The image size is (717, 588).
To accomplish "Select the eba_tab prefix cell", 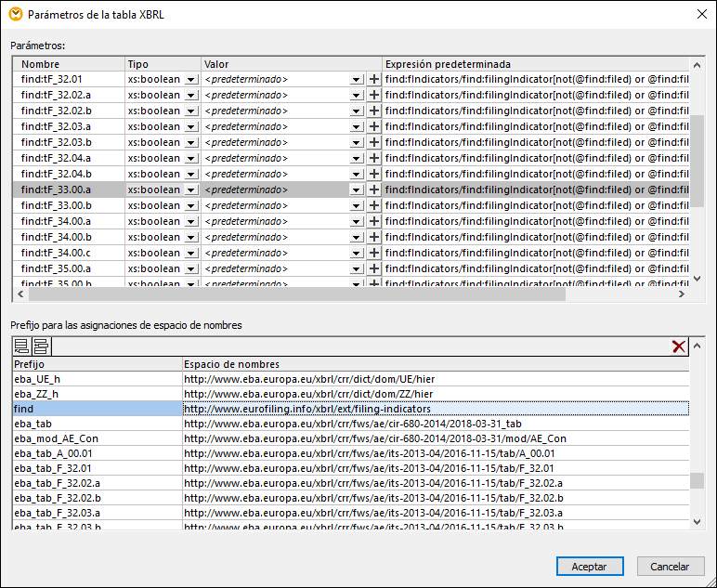I will point(98,424).
